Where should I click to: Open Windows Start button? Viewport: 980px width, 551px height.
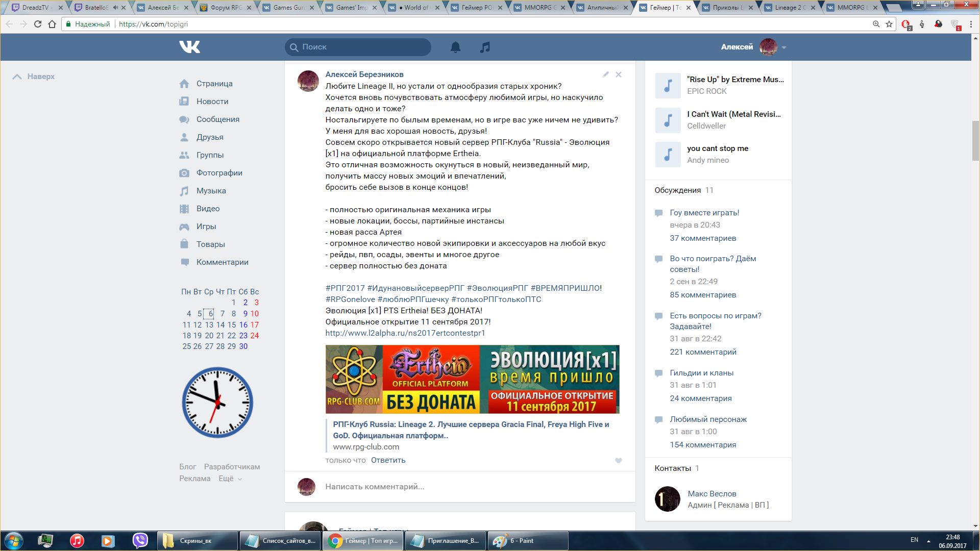pyautogui.click(x=14, y=541)
